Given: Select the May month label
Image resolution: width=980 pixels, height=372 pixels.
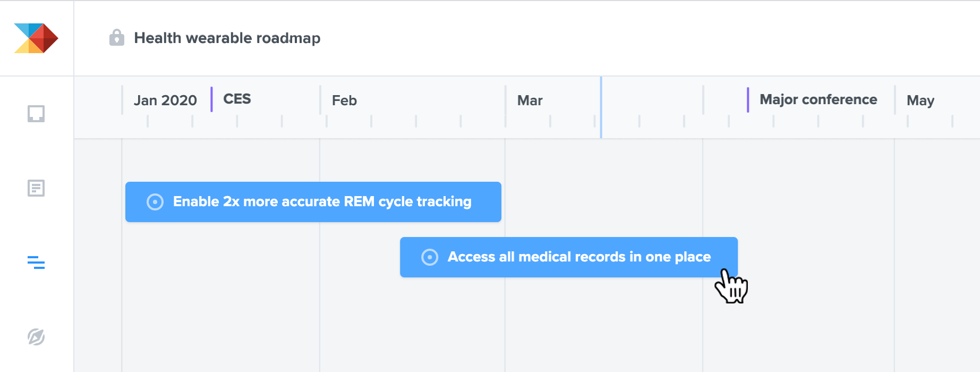Looking at the screenshot, I should click(x=921, y=100).
